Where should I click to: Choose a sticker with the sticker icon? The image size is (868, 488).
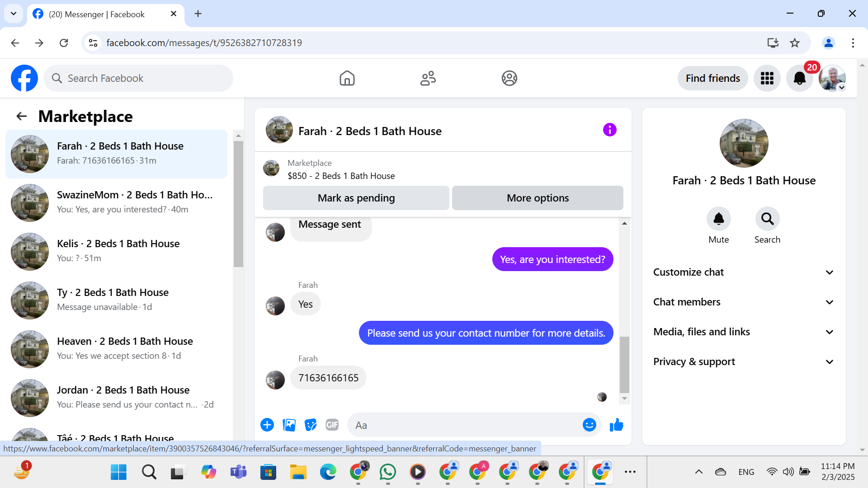pos(311,425)
